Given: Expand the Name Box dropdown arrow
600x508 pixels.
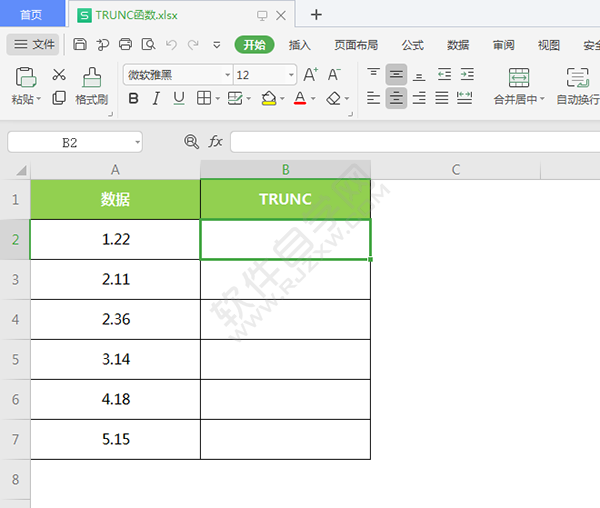Looking at the screenshot, I should tap(137, 142).
